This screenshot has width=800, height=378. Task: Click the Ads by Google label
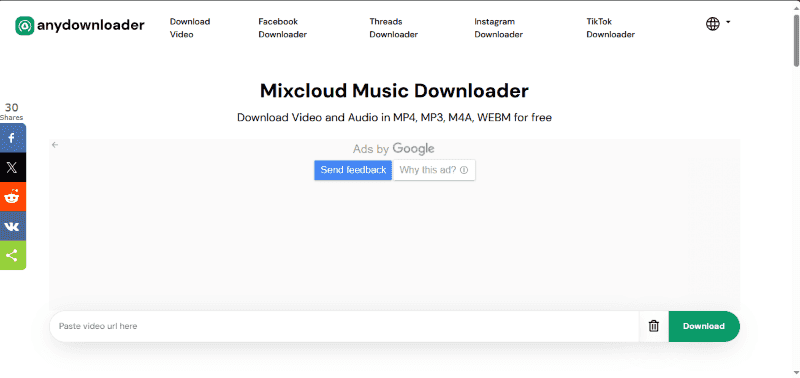click(x=393, y=148)
